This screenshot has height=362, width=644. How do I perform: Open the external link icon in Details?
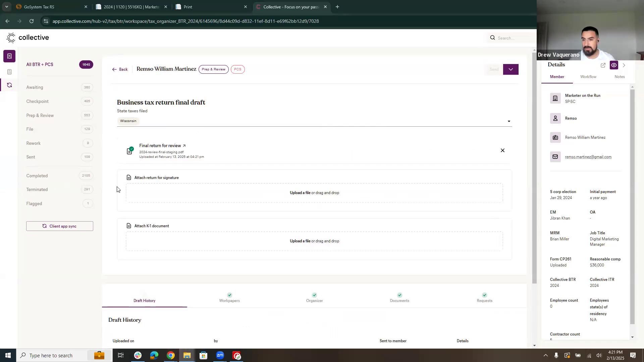pos(603,65)
